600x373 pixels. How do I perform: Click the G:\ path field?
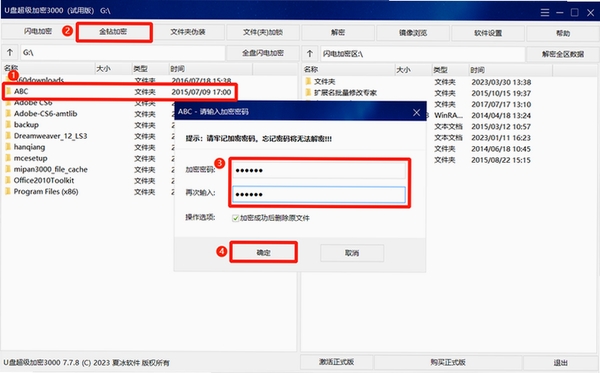122,53
